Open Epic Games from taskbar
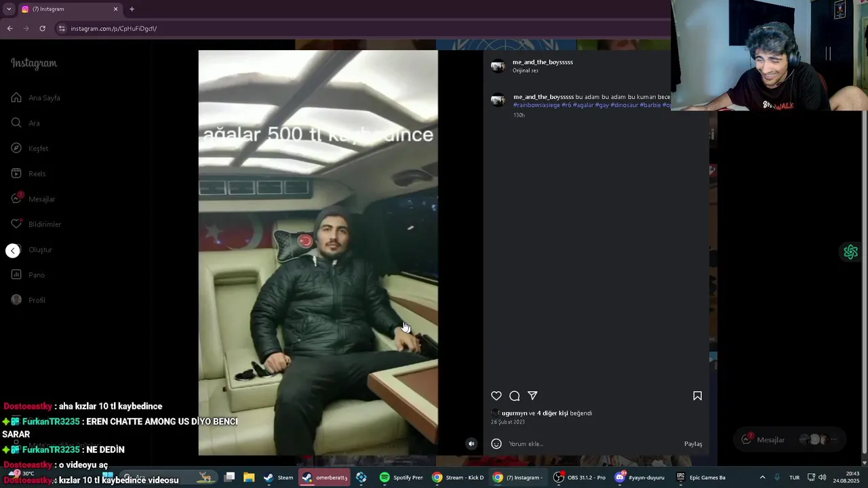This screenshot has width=868, height=488. click(701, 477)
